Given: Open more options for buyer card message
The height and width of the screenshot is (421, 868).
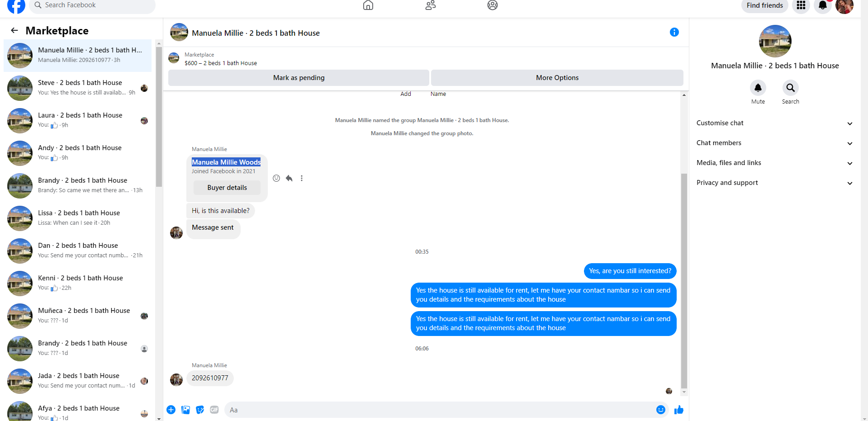Looking at the screenshot, I should [x=302, y=178].
